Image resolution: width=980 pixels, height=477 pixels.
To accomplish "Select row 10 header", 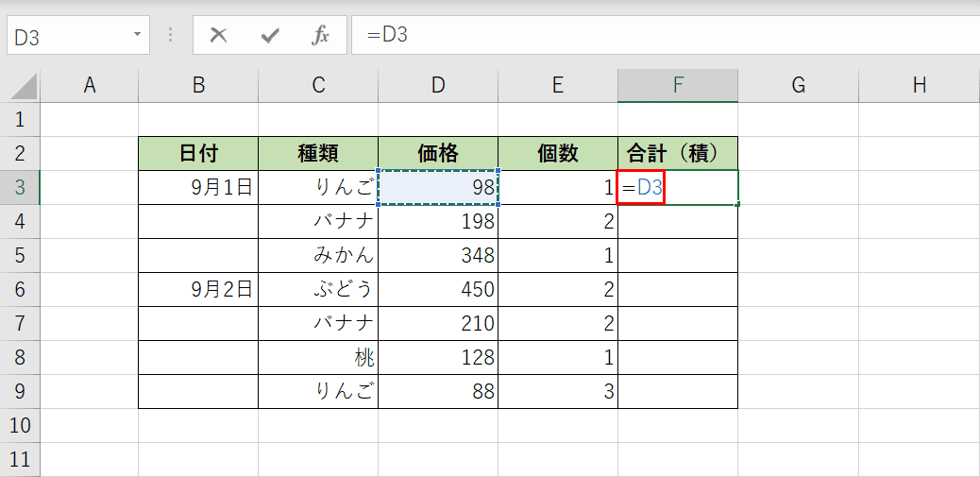I will coord(20,426).
